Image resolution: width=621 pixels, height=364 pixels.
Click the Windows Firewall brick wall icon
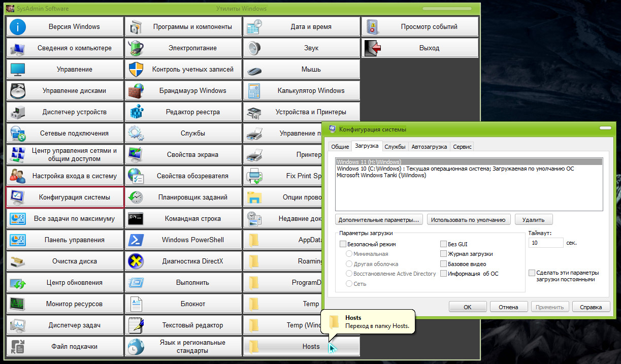pyautogui.click(x=136, y=91)
